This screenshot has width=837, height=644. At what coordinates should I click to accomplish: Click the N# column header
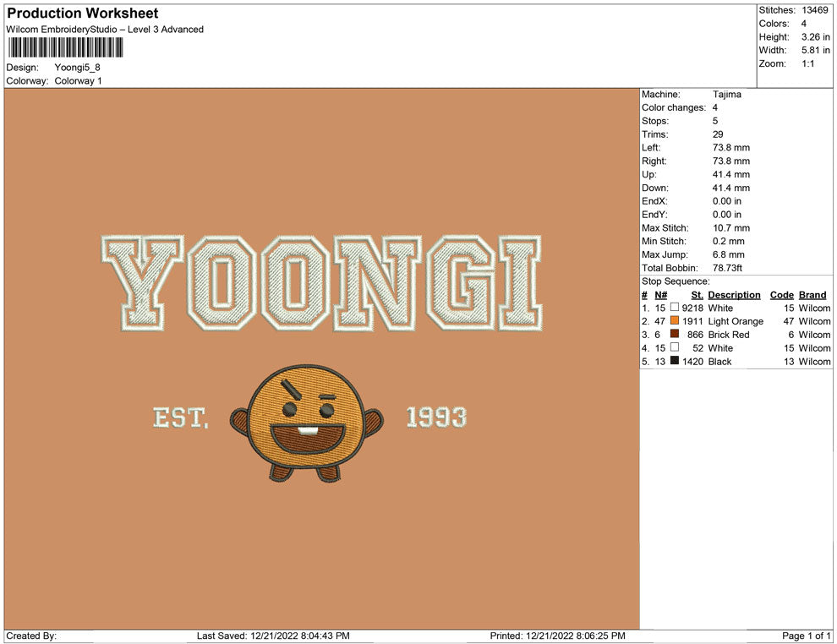pyautogui.click(x=661, y=295)
